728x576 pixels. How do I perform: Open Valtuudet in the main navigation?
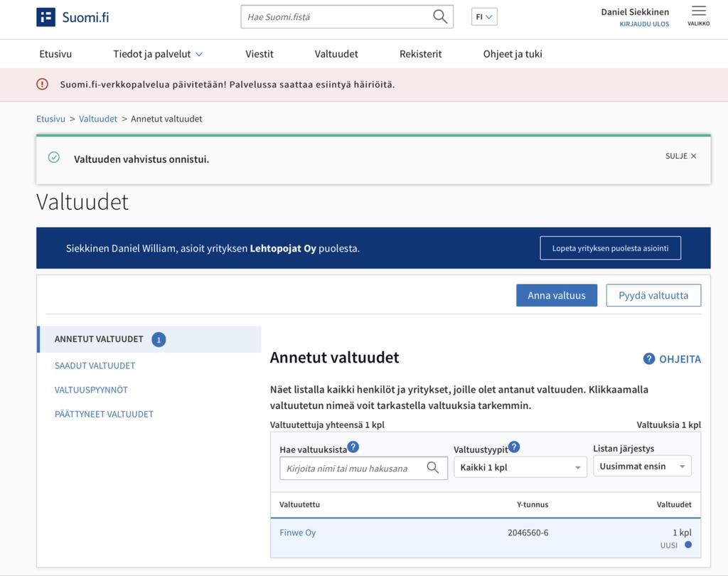336,54
